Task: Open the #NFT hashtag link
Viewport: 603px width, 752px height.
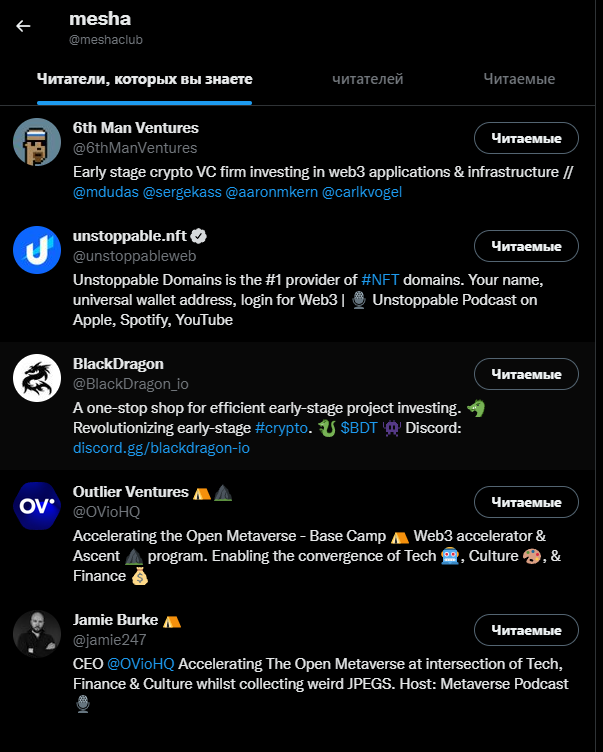Action: pyautogui.click(x=380, y=280)
